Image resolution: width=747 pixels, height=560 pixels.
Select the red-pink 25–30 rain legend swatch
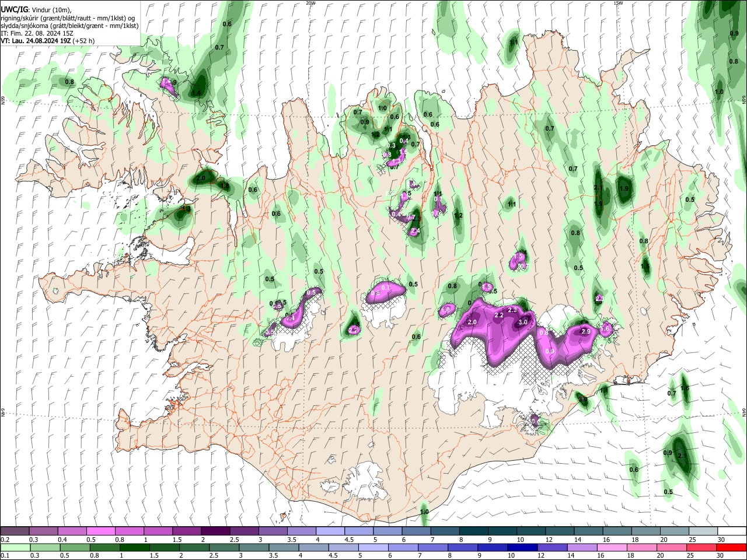click(x=702, y=547)
